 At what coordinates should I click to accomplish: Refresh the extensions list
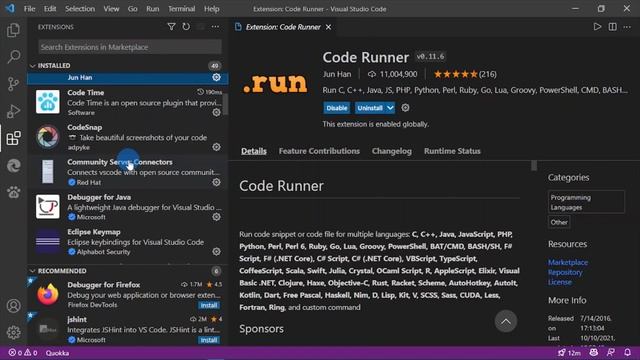click(x=186, y=27)
